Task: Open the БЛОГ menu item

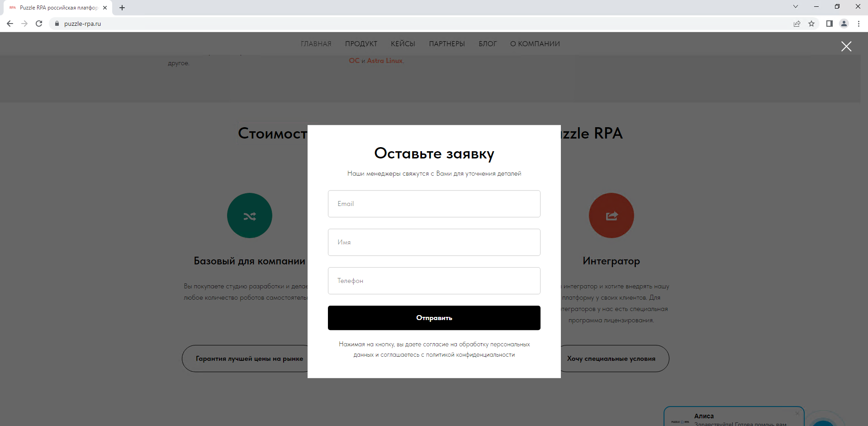Action: point(488,44)
